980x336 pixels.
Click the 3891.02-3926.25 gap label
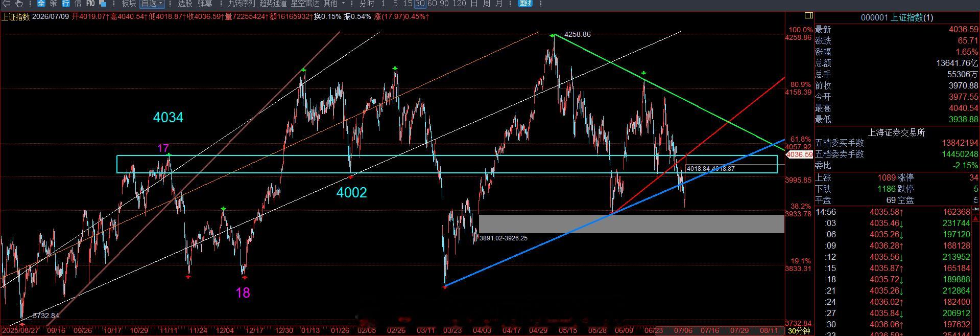(x=504, y=238)
